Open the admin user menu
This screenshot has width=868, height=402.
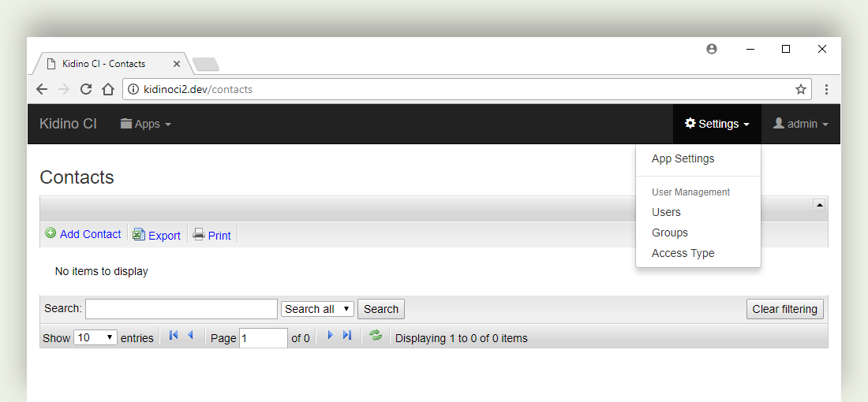click(800, 124)
